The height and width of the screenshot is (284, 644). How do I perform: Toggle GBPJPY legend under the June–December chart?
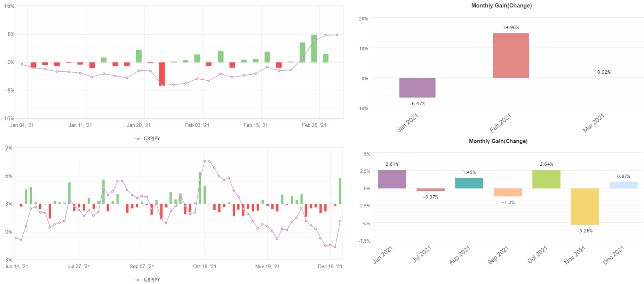click(148, 280)
